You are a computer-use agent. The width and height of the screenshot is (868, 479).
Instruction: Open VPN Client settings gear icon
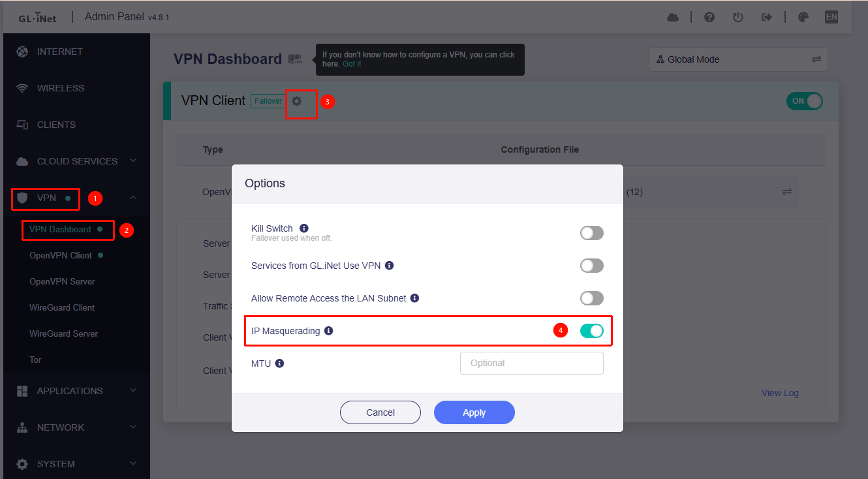tap(297, 101)
